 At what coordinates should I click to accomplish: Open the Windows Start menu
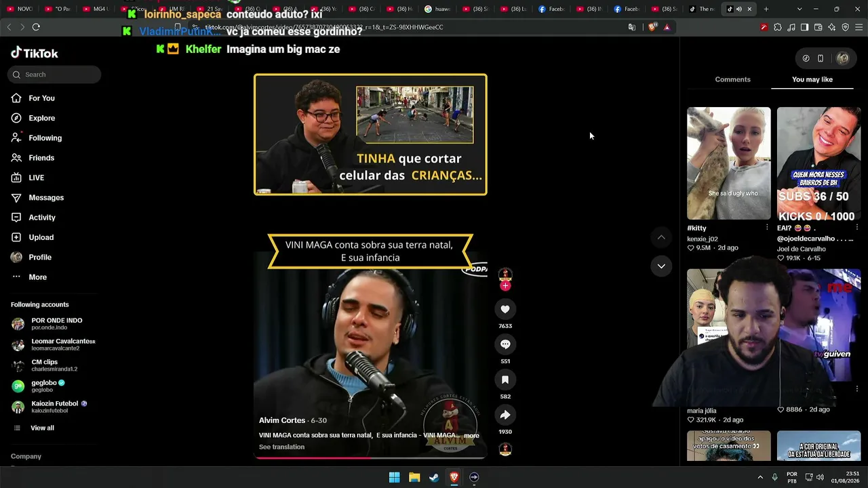coord(394,477)
